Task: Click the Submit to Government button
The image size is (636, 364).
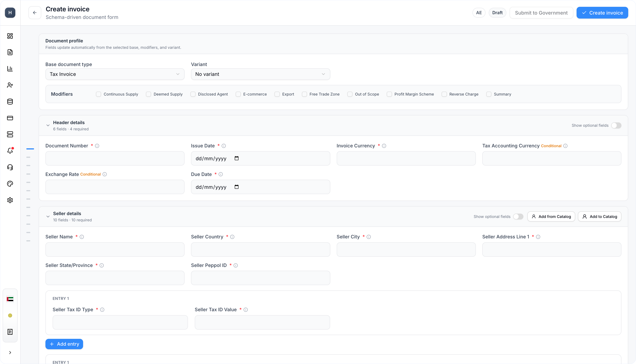Action: click(541, 13)
